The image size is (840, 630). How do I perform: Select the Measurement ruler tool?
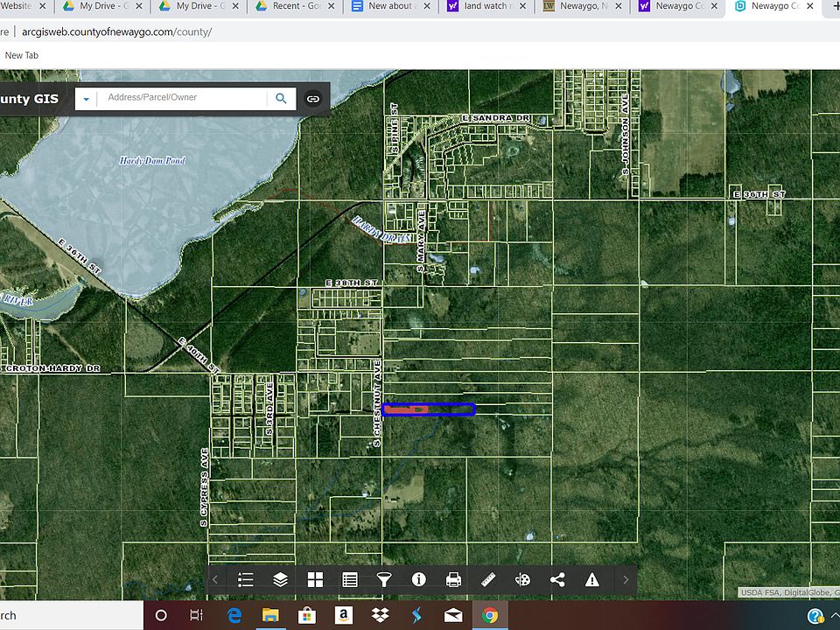tap(488, 579)
